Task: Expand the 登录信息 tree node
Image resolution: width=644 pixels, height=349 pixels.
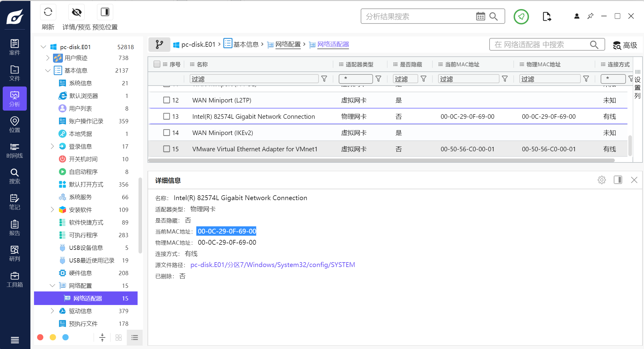Action: [x=52, y=146]
